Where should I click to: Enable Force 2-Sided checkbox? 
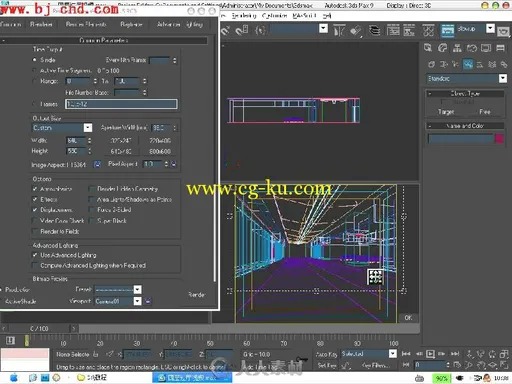pos(91,210)
